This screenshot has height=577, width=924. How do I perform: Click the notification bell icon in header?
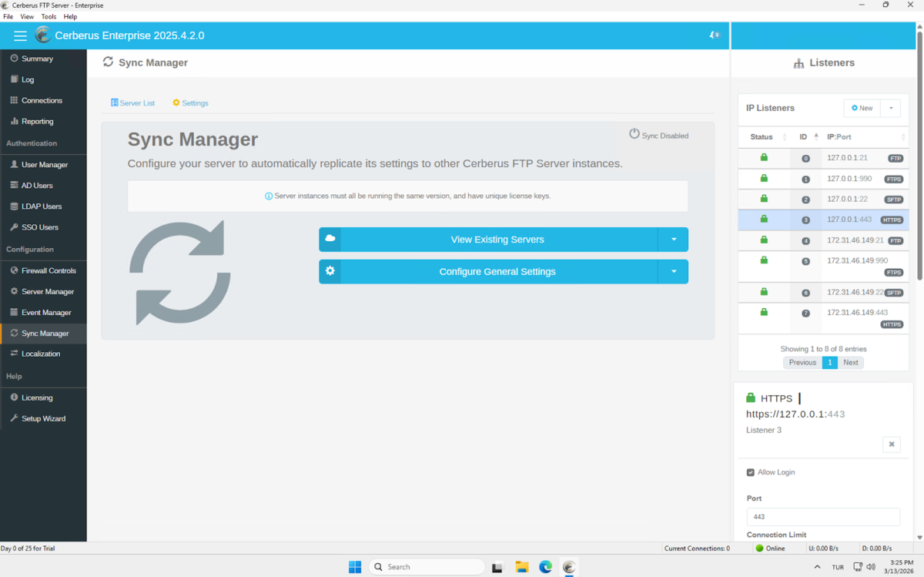(x=713, y=35)
